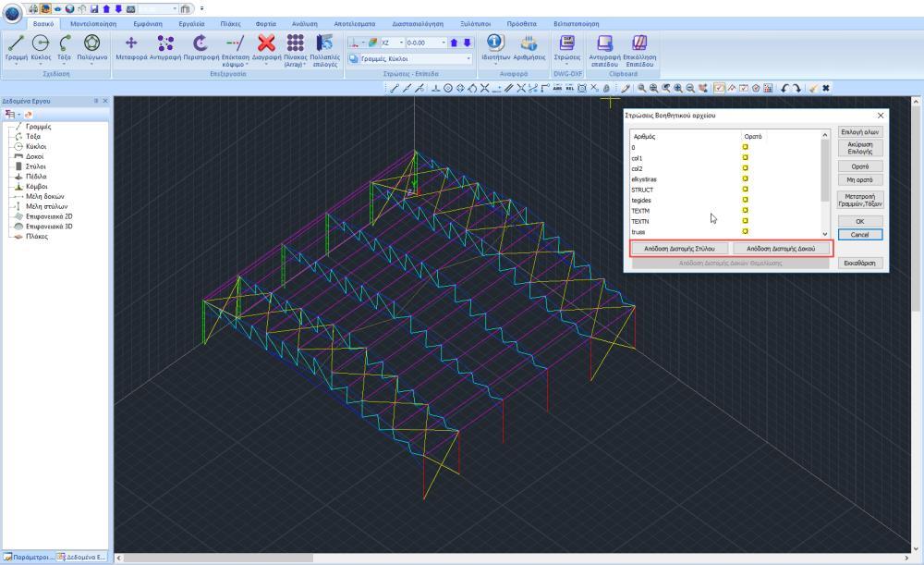Click the undo arrow in the snap toolbar

pos(784,88)
